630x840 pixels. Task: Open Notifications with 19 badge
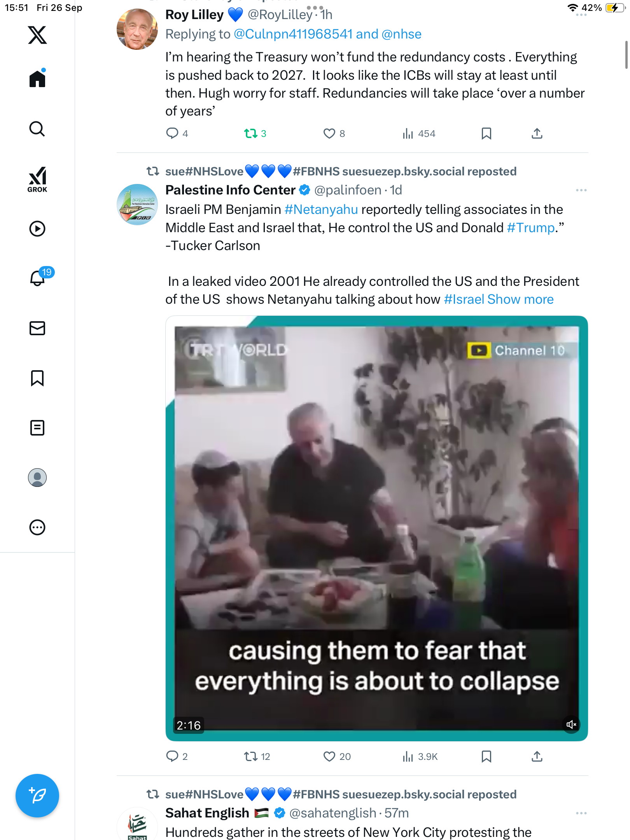point(38,278)
